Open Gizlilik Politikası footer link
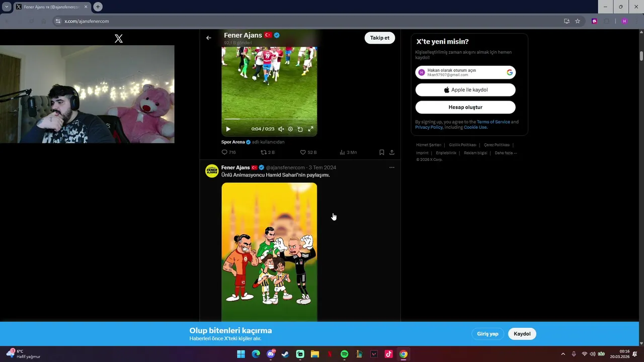 tap(462, 145)
